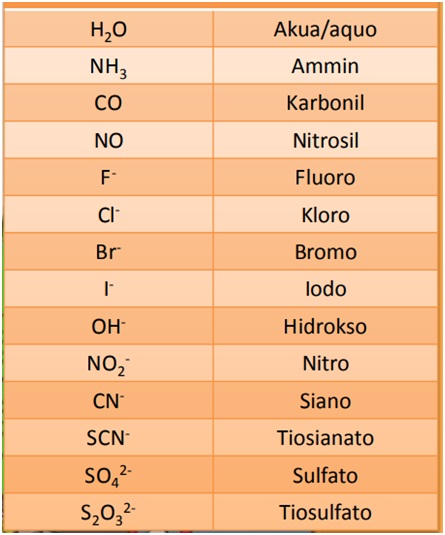Select the NO formula cell
Viewport: 445px width, 535px height.
[109, 140]
